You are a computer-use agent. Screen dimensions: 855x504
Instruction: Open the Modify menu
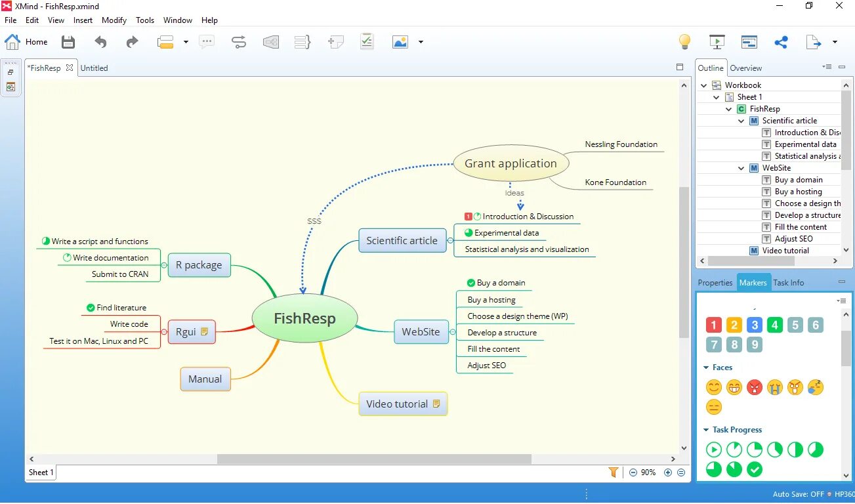tap(114, 20)
